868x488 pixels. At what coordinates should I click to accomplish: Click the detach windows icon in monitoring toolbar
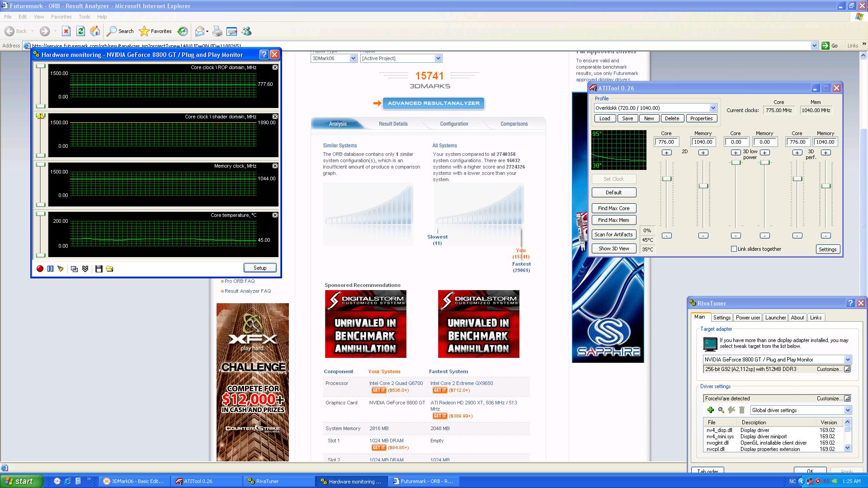click(x=74, y=269)
